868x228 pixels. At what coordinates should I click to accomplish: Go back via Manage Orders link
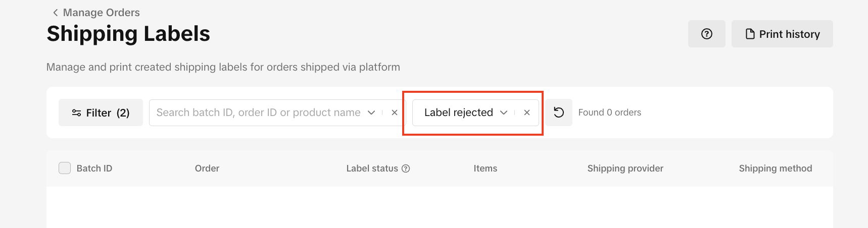(101, 13)
